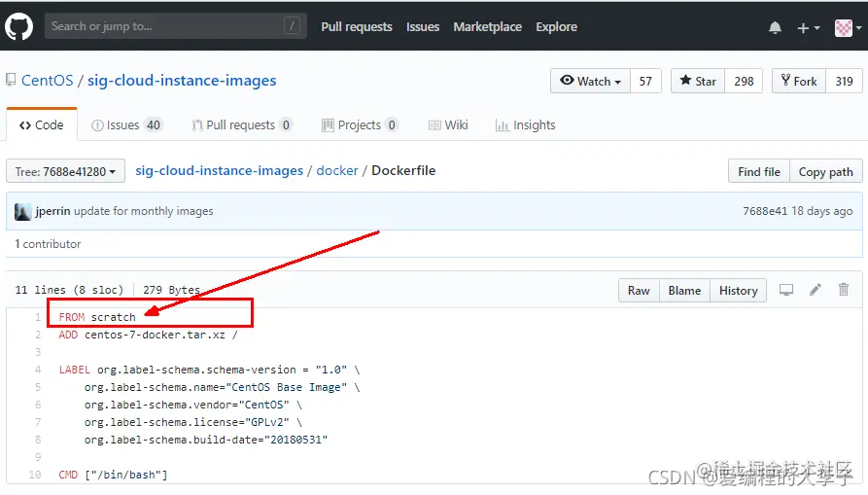Click the 'CMD ["/bin/bash"]' code line
This screenshot has width=868, height=495.
[x=113, y=475]
